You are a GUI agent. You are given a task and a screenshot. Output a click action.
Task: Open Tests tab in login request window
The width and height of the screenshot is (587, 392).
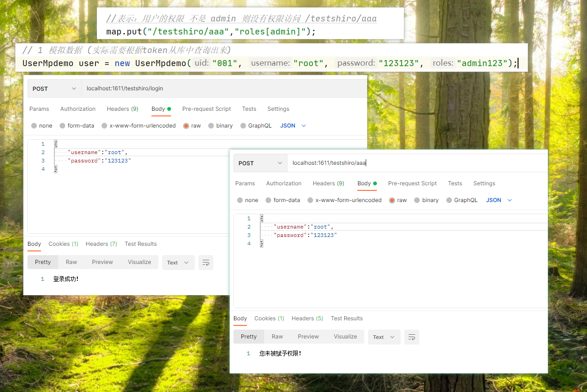249,109
